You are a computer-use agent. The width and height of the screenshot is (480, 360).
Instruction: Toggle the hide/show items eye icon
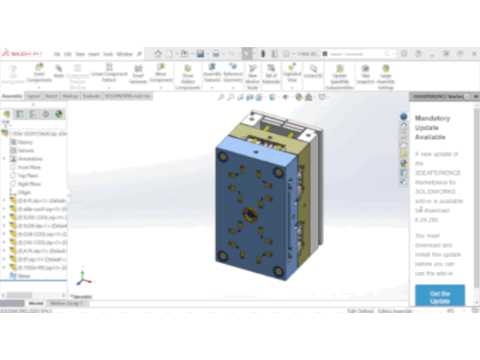pos(285,97)
